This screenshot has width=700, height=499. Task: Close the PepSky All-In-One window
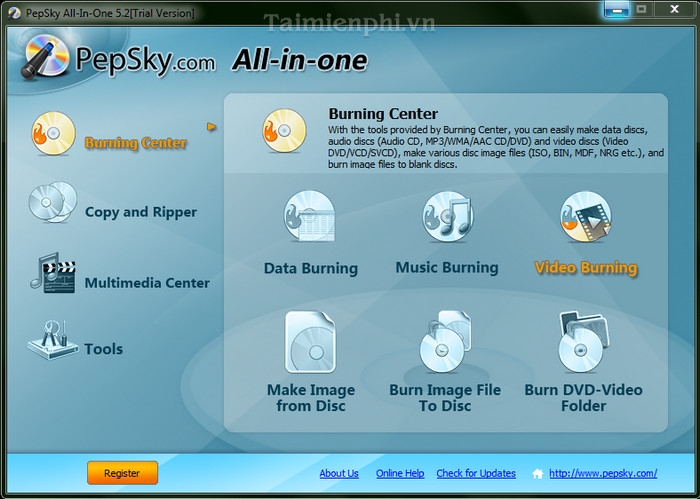pos(675,9)
